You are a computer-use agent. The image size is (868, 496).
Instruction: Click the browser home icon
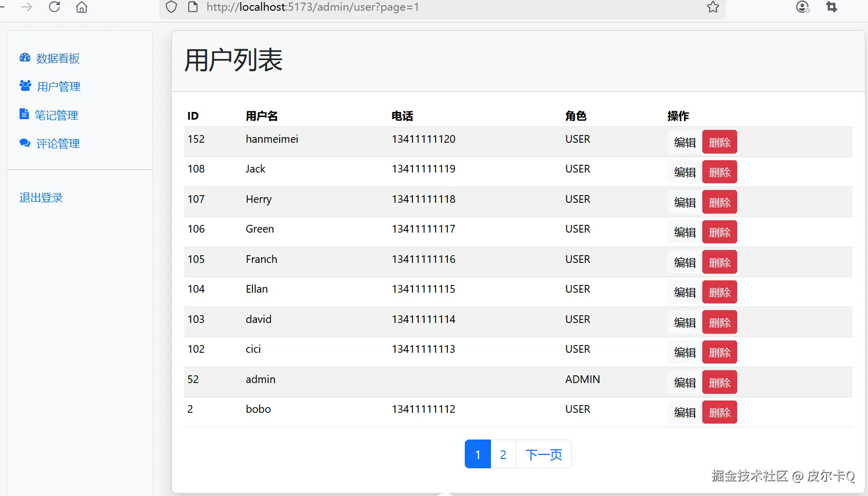[81, 7]
